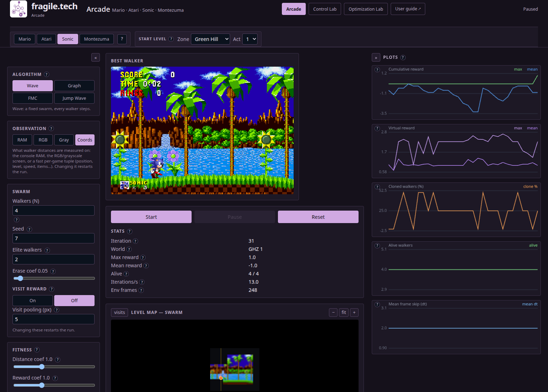Viewport: 548px width, 392px height.
Task: Click Virtual reward plot help icon
Action: click(x=377, y=128)
